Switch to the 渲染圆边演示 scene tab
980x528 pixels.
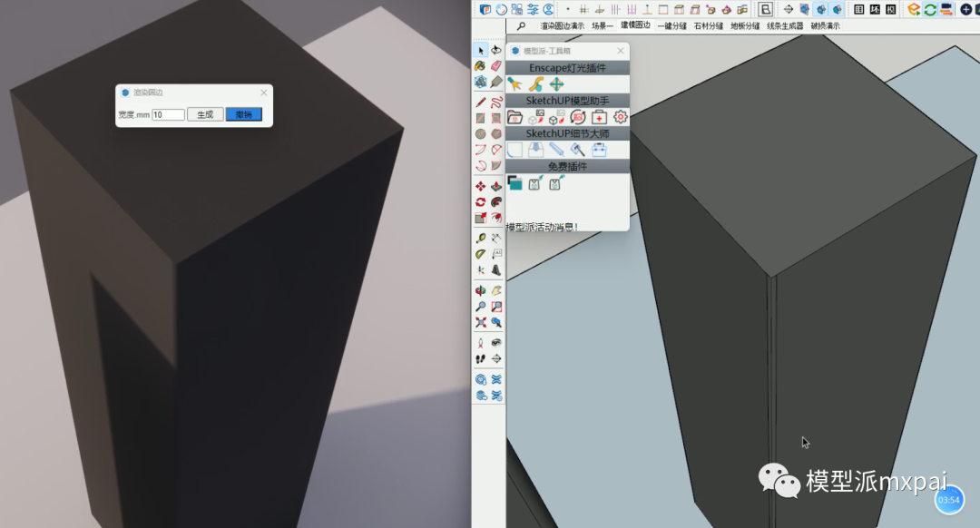point(563,26)
